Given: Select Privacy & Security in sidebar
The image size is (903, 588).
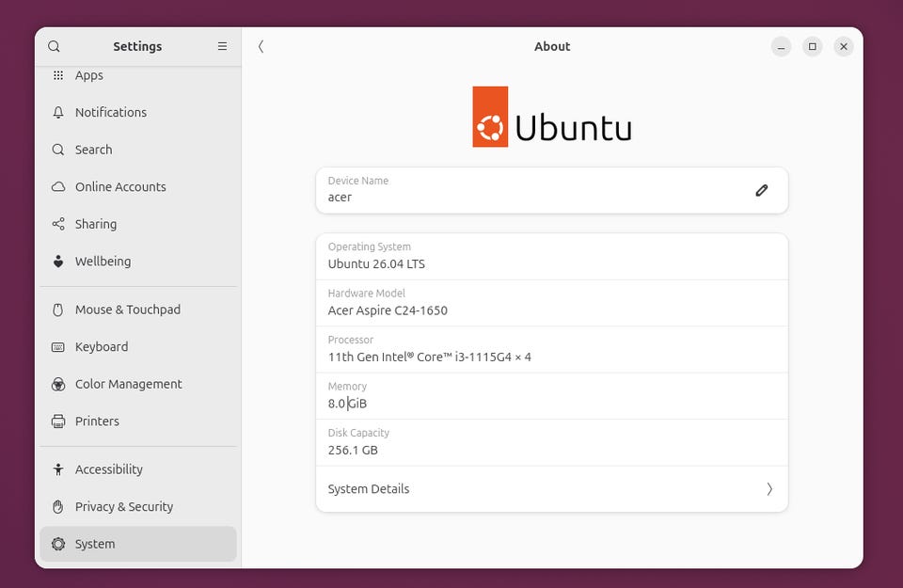Looking at the screenshot, I should (x=138, y=507).
